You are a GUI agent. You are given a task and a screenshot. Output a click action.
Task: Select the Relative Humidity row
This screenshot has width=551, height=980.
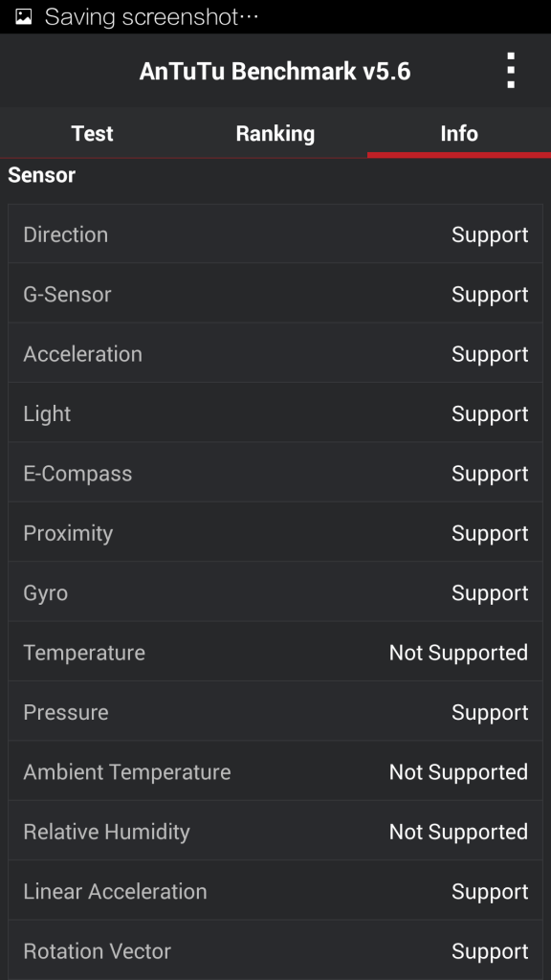pos(275,832)
